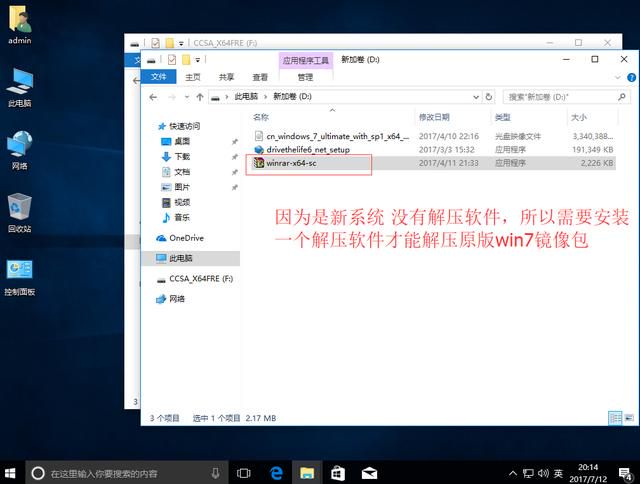
Task: Show hidden tray icons chevron
Action: 513,473
